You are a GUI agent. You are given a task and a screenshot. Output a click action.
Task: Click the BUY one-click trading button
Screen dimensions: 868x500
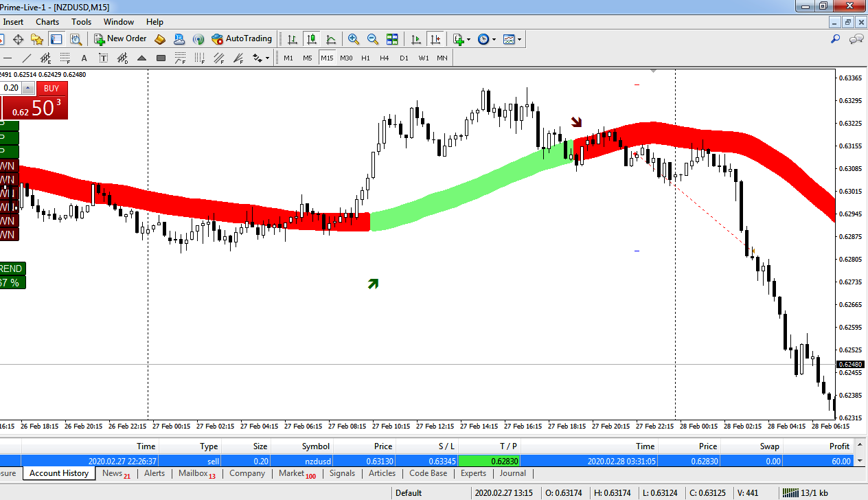click(x=52, y=88)
